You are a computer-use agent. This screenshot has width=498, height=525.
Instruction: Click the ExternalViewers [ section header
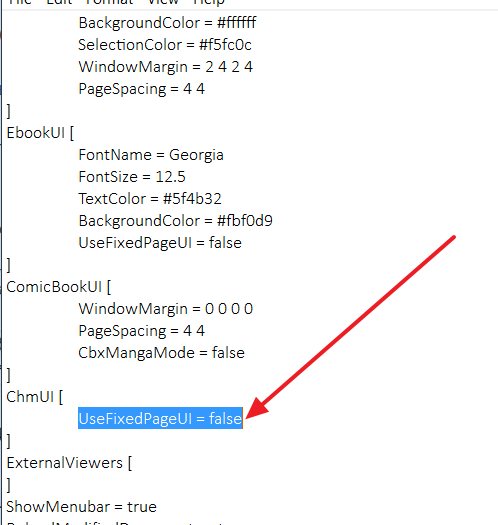[69, 463]
